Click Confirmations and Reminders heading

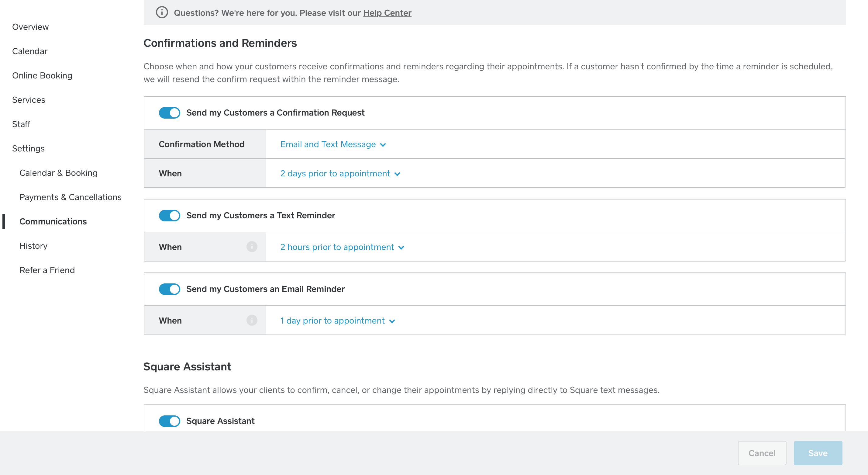click(x=220, y=43)
